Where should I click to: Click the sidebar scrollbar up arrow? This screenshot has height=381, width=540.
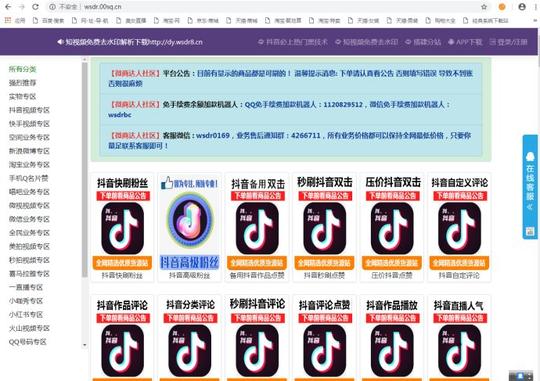pyautogui.click(x=84, y=60)
